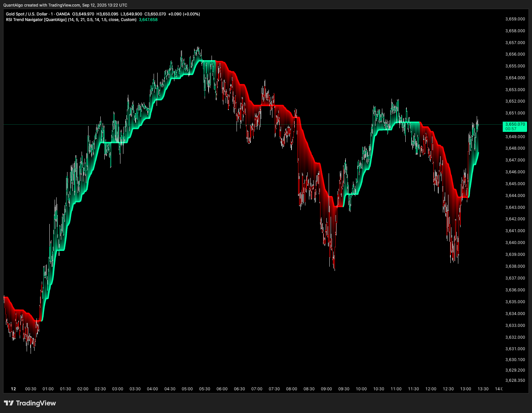Click the TradingView logo at bottom left
This screenshot has width=532, height=413.
pos(30,403)
